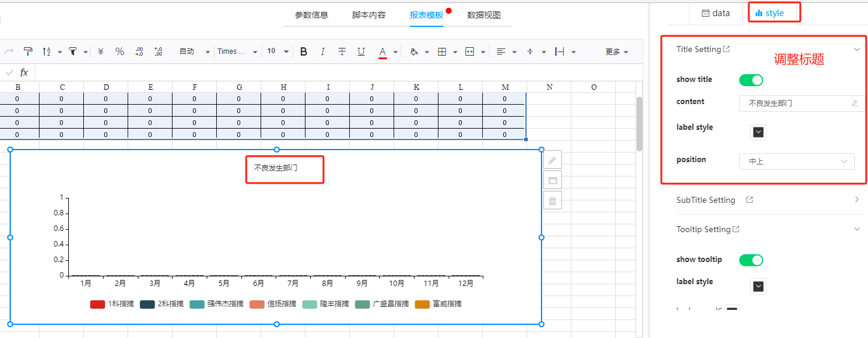Turn off the show title switch
Viewport: 868px width, 338px height.
[x=751, y=80]
